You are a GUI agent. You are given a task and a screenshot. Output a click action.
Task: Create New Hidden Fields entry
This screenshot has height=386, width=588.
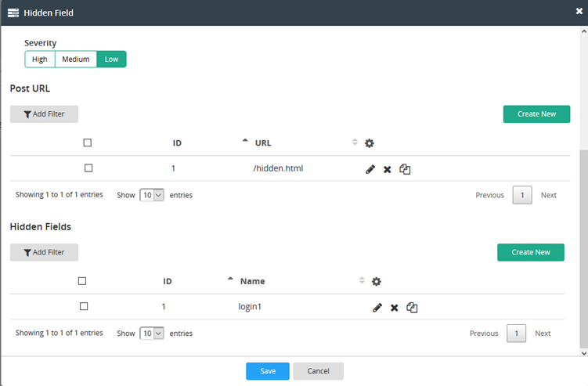coord(531,252)
